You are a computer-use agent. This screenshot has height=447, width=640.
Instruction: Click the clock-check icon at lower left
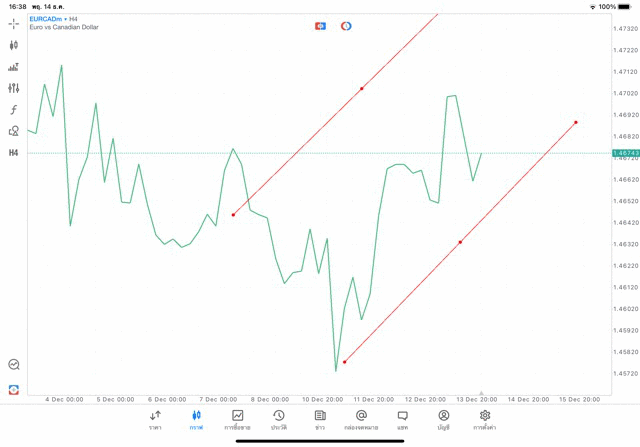14,365
